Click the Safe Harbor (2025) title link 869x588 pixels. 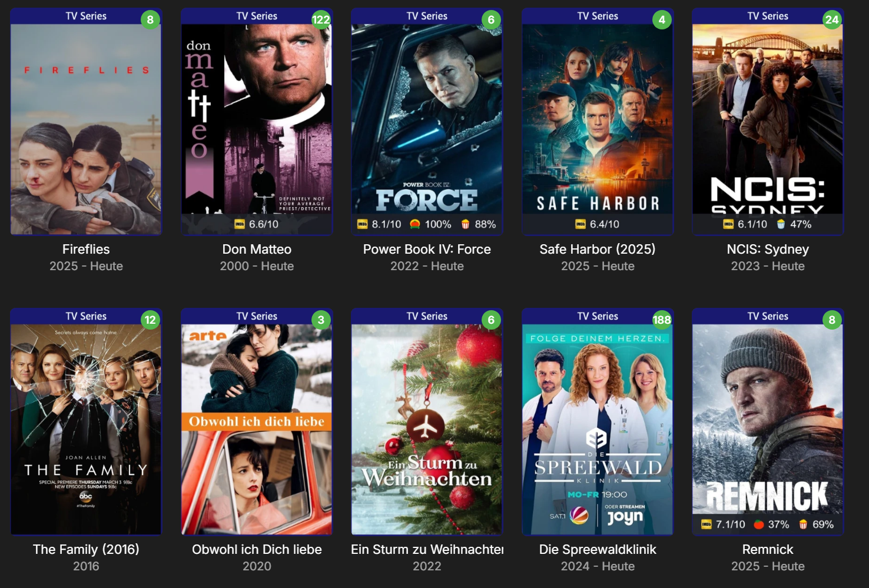click(x=598, y=250)
